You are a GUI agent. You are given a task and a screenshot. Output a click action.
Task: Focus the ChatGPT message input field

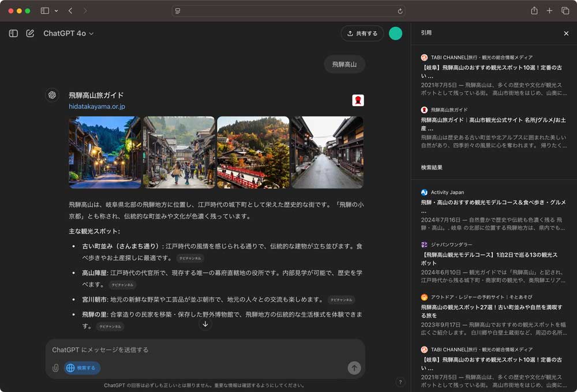205,350
